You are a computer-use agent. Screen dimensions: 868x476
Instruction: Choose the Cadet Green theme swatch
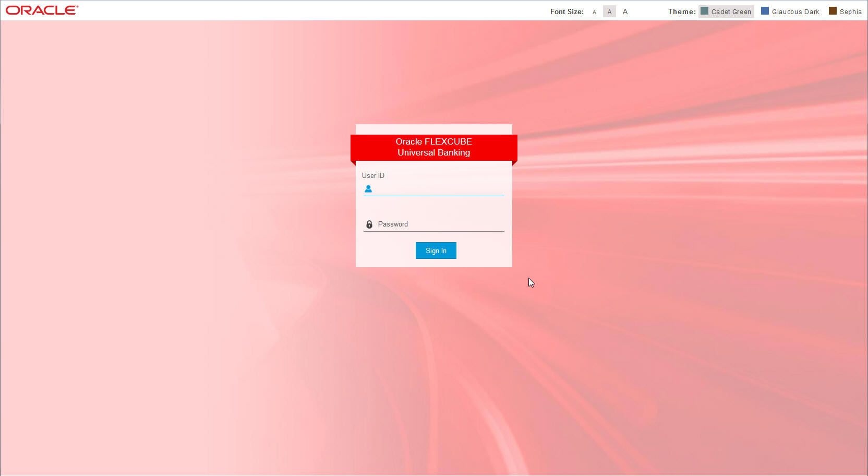click(x=704, y=11)
